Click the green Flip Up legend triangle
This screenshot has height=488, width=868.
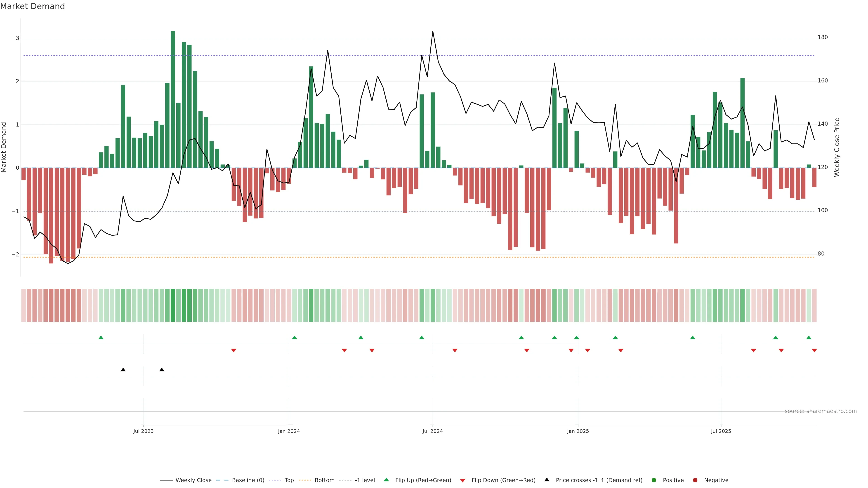coord(386,480)
